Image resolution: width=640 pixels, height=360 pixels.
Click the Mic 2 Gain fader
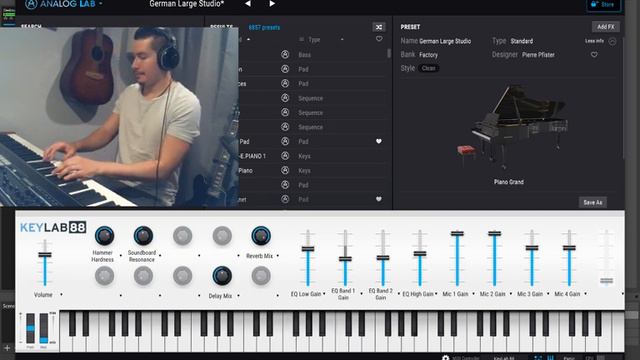pos(495,233)
